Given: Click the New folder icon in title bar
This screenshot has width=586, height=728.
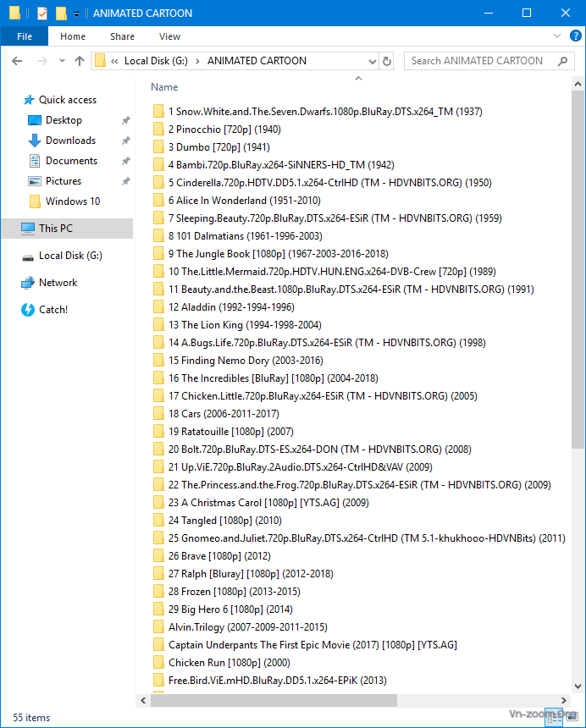Looking at the screenshot, I should click(x=61, y=13).
